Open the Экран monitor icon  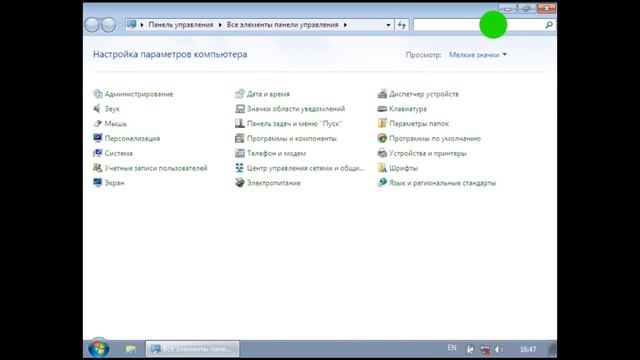[98, 182]
